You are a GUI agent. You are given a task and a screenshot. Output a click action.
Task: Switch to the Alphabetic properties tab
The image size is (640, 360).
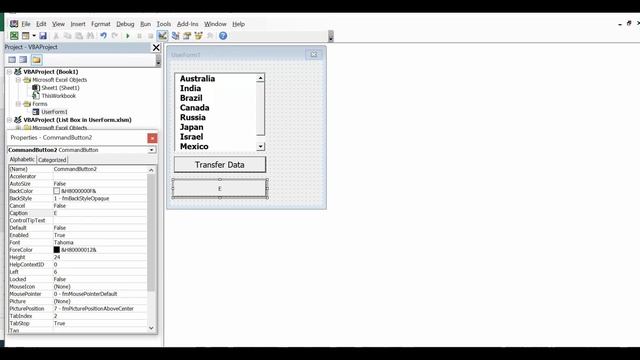click(22, 160)
